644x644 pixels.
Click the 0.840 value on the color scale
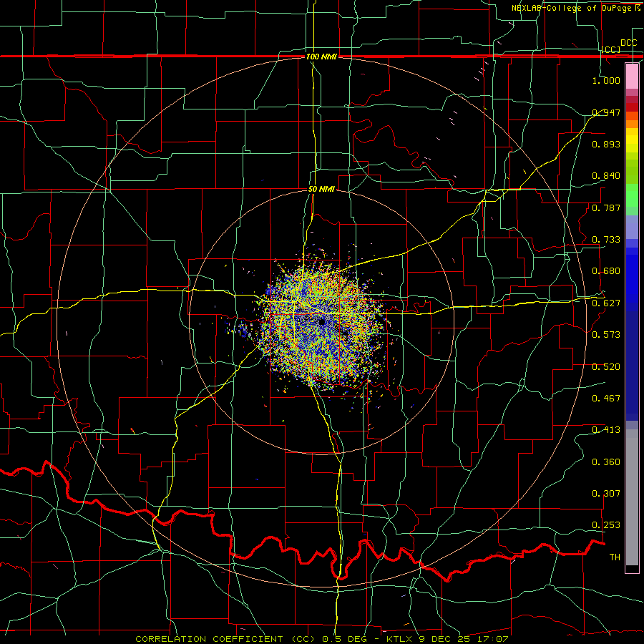(606, 176)
